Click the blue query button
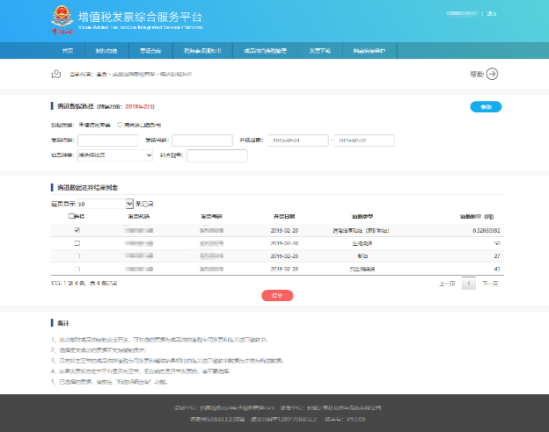The height and width of the screenshot is (432, 549). [x=486, y=107]
